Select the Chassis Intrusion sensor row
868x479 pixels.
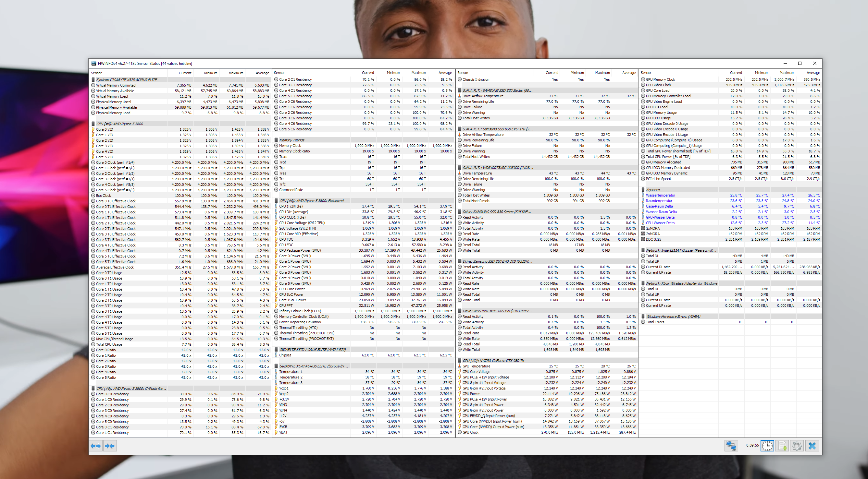pos(476,79)
